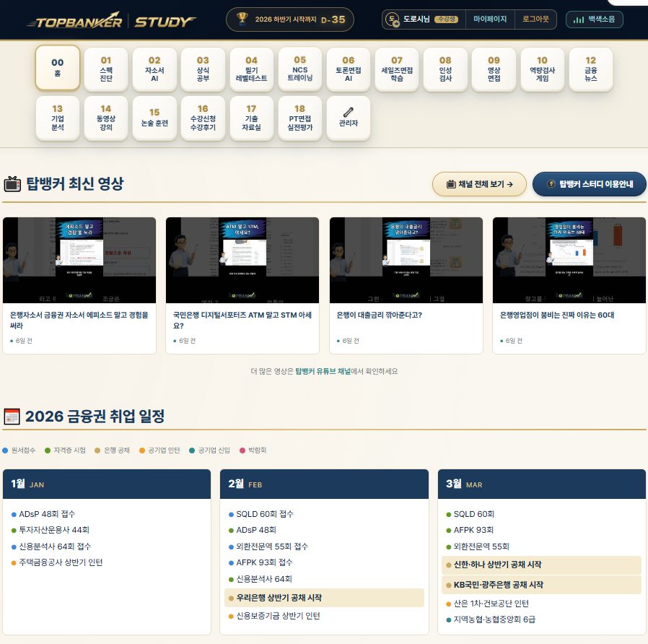
Task: Click the 3월 MAR calendar header
Action: [x=542, y=484]
